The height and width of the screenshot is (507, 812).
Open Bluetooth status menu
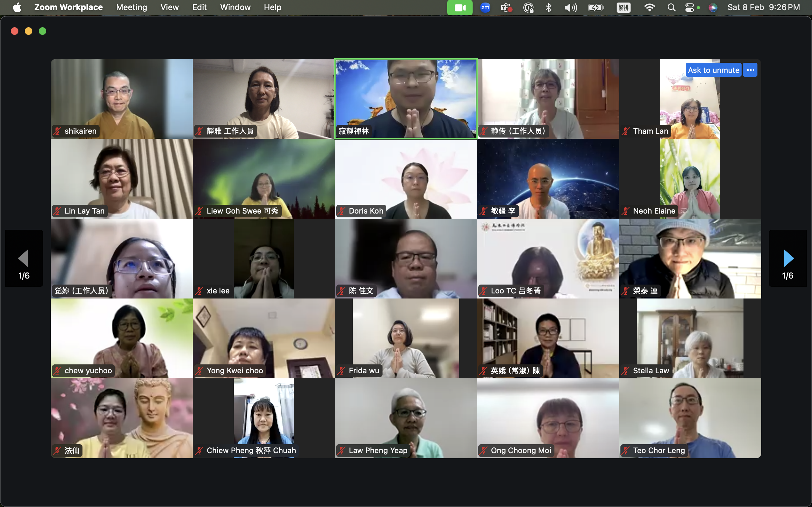(x=549, y=7)
